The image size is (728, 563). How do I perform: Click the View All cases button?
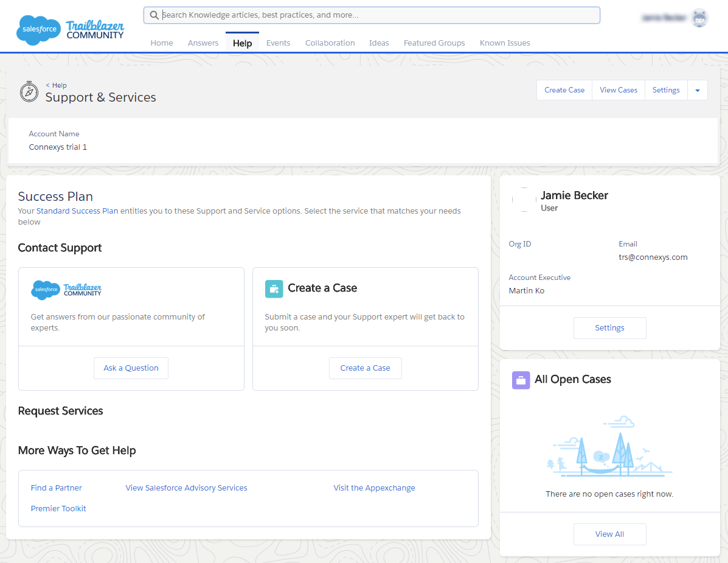coord(609,534)
